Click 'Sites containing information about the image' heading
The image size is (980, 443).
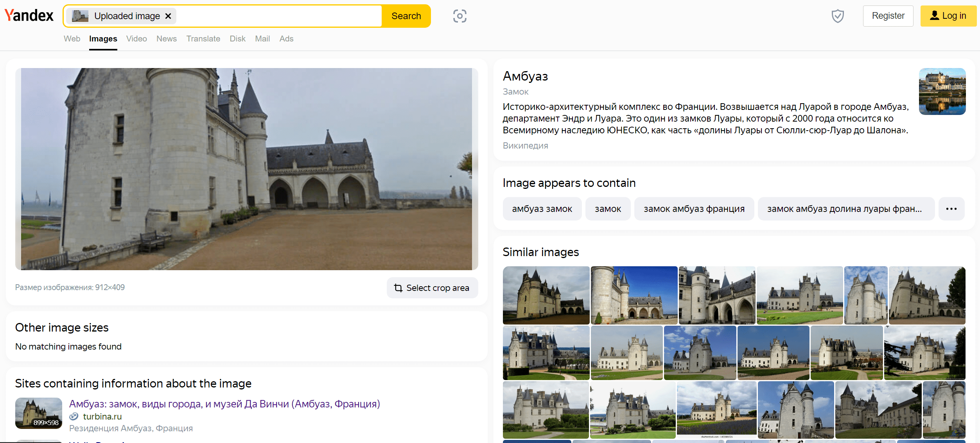click(x=133, y=384)
